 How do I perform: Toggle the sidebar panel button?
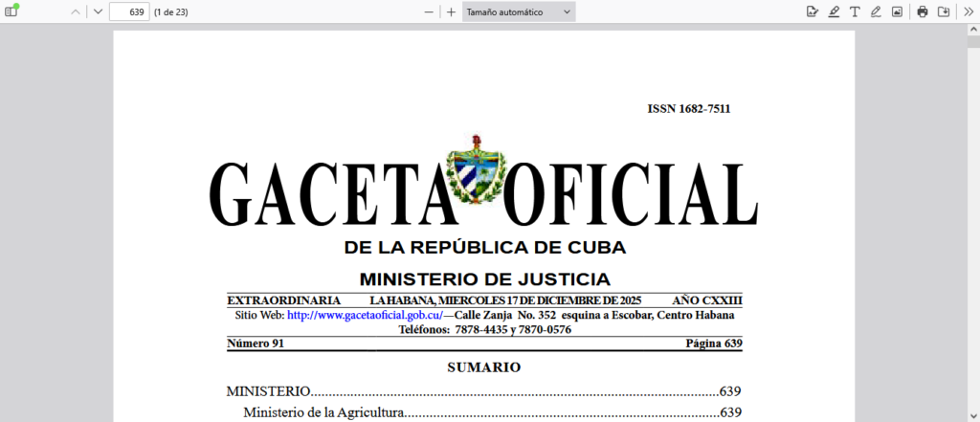pos(11,11)
